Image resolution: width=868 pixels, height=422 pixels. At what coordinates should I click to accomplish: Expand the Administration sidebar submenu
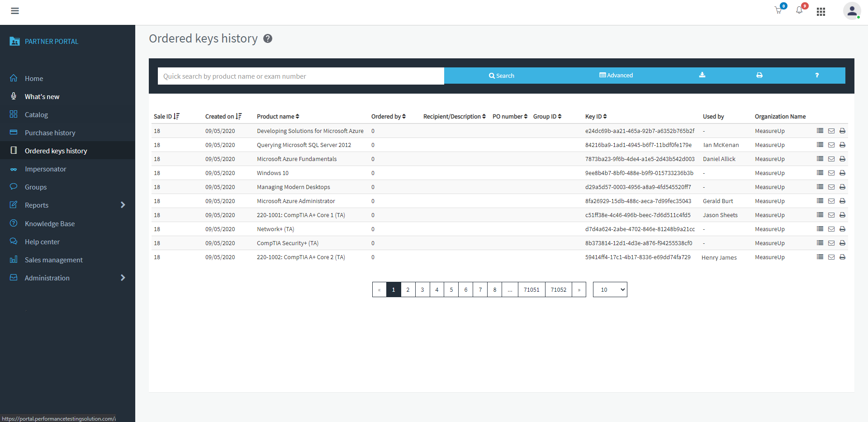pos(123,278)
